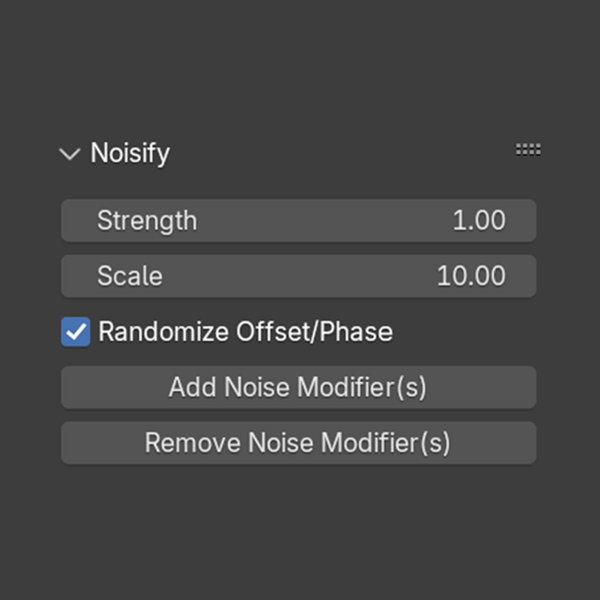Uncheck the Randomize Offset/Phase checkbox
The width and height of the screenshot is (600, 600).
tap(76, 332)
